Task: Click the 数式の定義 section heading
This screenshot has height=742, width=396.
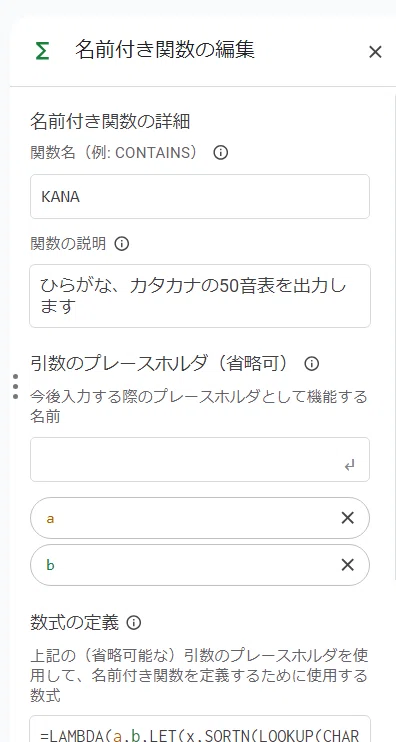Action: pyautogui.click(x=74, y=623)
